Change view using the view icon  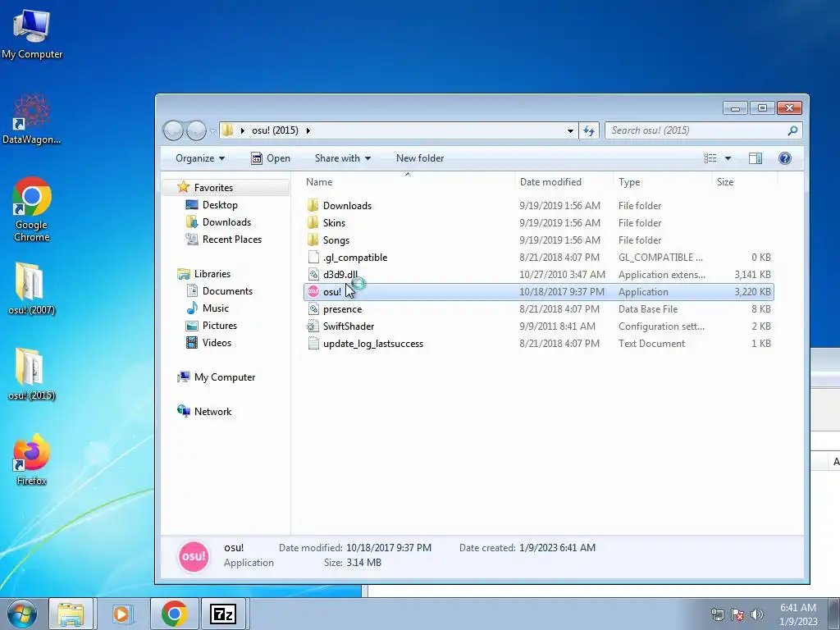(710, 158)
